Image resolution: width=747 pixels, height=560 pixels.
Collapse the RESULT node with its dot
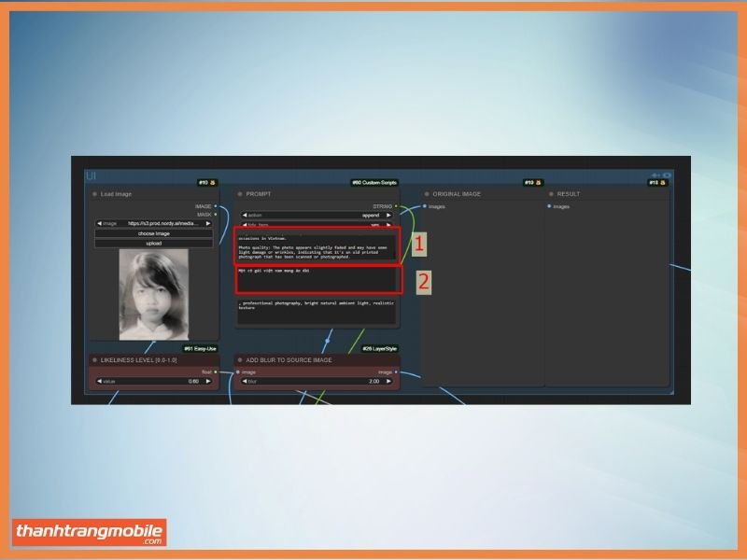(x=551, y=194)
